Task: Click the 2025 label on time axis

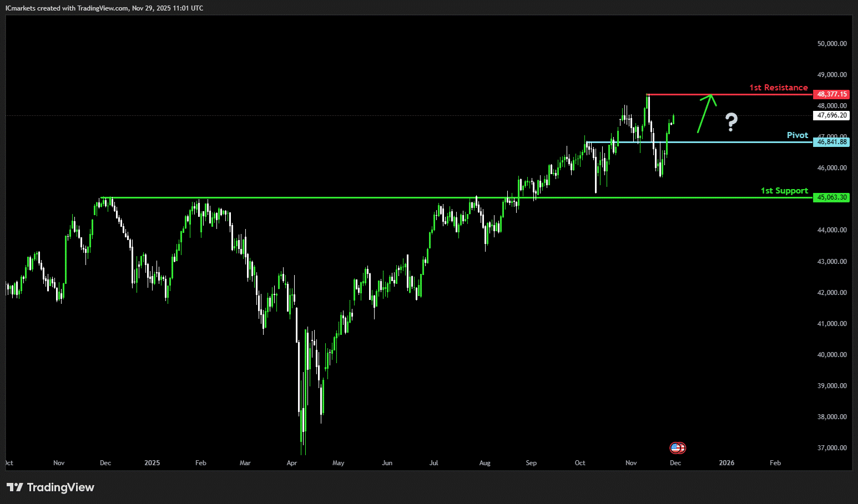Action: [152, 463]
